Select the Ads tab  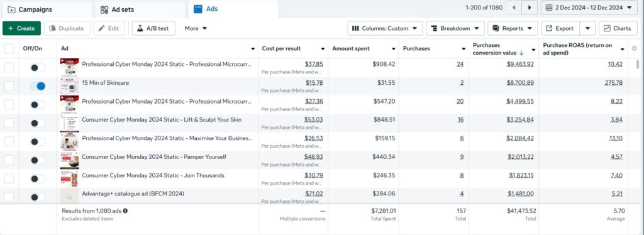pyautogui.click(x=233, y=9)
